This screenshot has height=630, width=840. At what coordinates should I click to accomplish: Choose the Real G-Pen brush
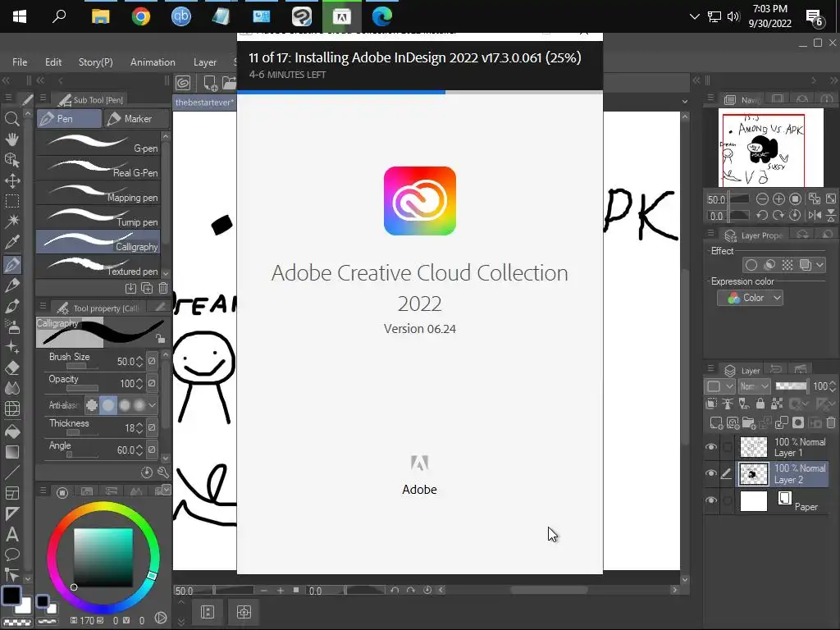pyautogui.click(x=98, y=168)
